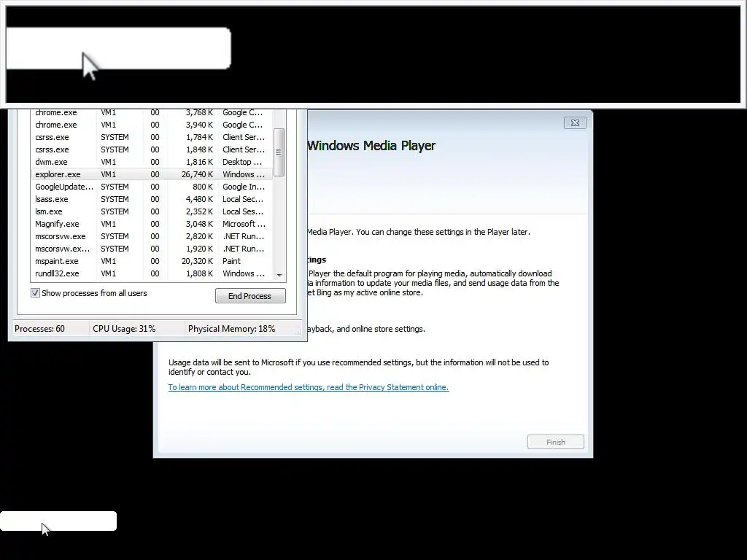This screenshot has width=747, height=560.
Task: Click the CPU Usage: 31% status entry
Action: coord(124,329)
